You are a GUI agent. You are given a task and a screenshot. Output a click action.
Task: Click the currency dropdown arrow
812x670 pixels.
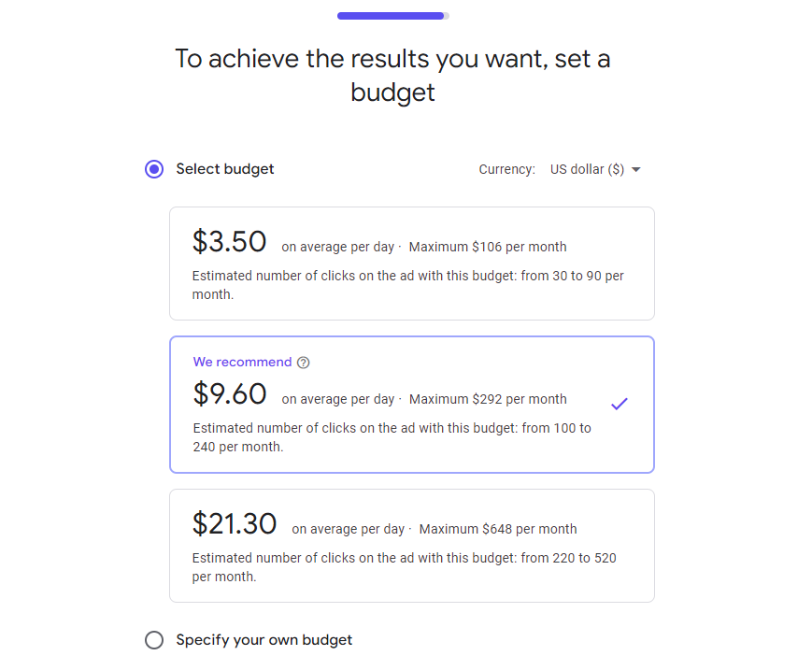click(x=636, y=169)
